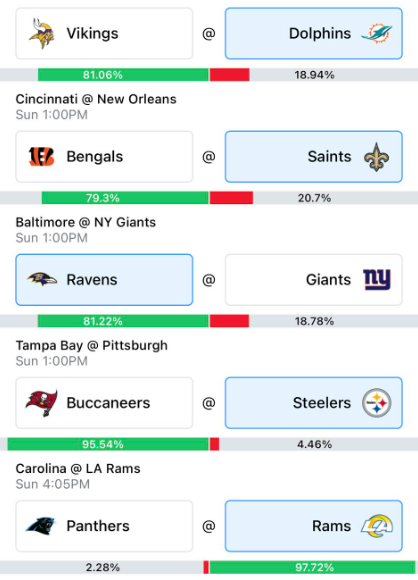Click the Bengals striped B logo
This screenshot has height=580, width=418.
pyautogui.click(x=41, y=156)
